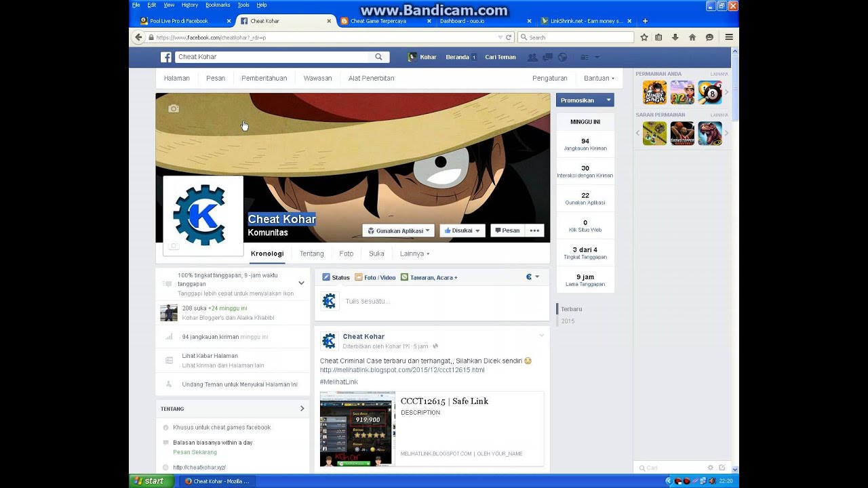Open the Bantuan dropdown menu
This screenshot has width=868, height=488.
[599, 78]
